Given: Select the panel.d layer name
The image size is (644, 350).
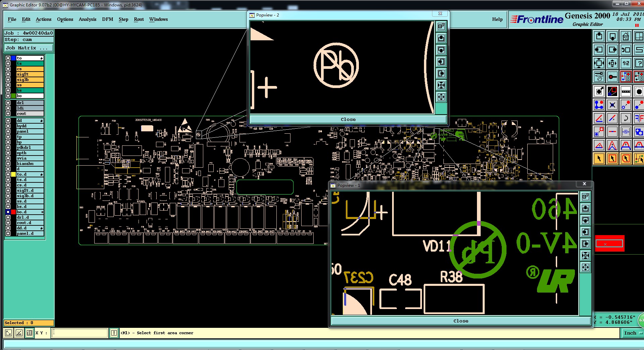Looking at the screenshot, I should (x=30, y=233).
